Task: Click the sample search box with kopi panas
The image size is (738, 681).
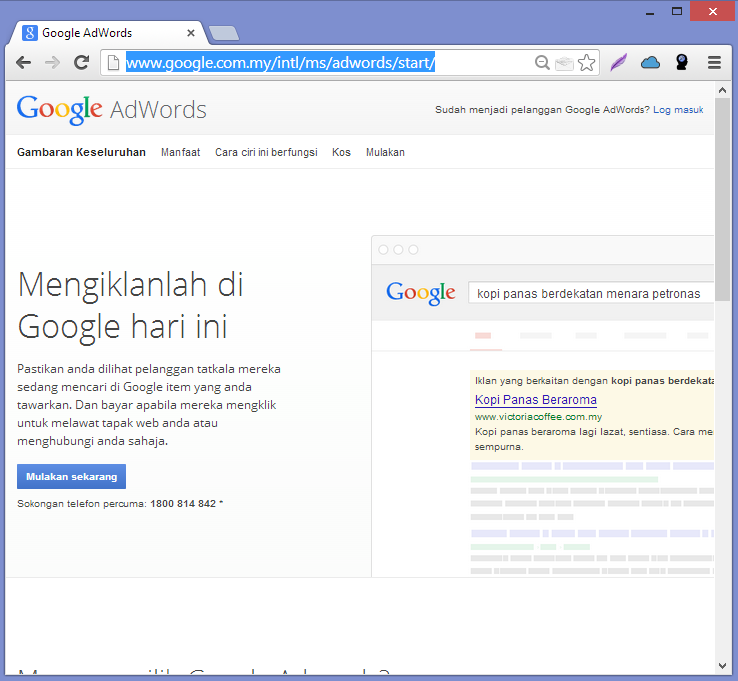Action: coord(591,293)
